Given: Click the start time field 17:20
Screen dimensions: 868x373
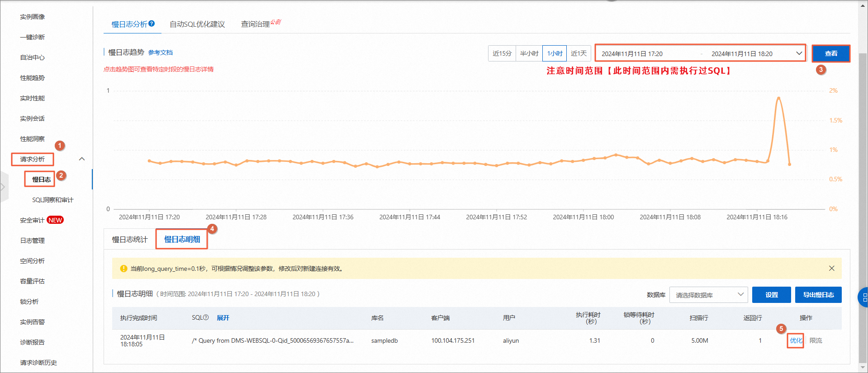Looking at the screenshot, I should coord(632,54).
